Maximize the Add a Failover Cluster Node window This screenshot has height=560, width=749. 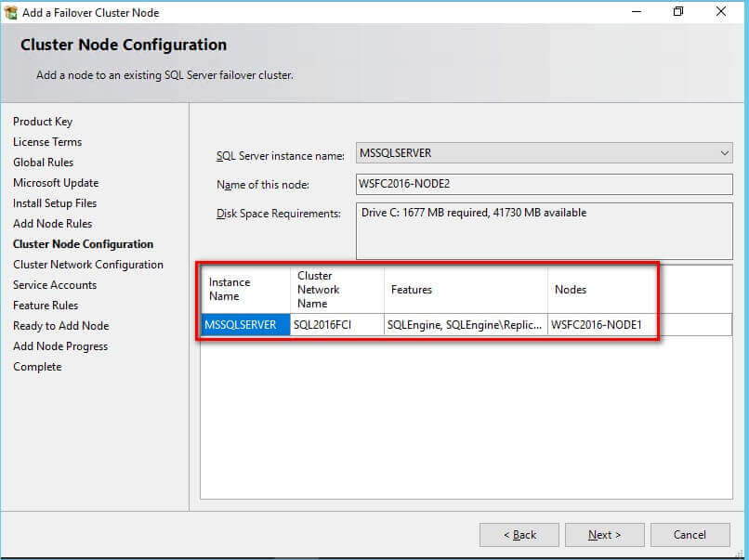tap(678, 12)
